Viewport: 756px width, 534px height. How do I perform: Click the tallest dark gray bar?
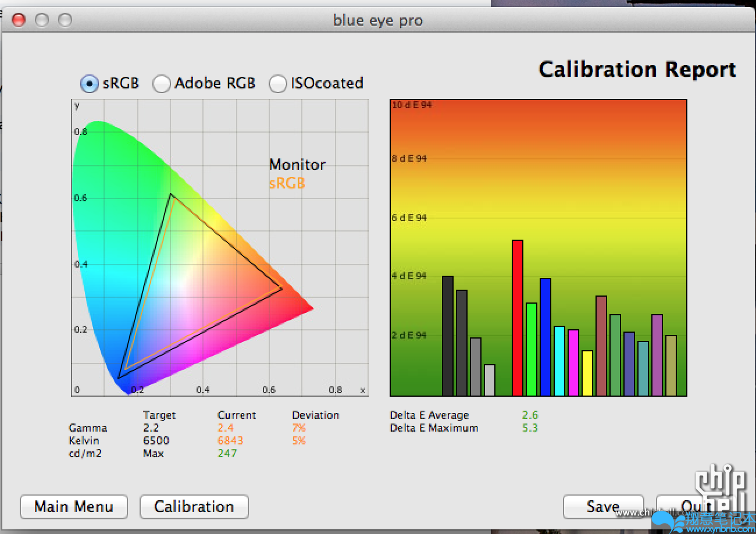point(448,336)
